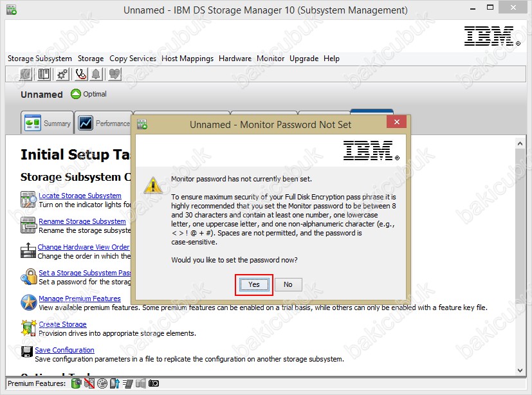Click the floppy disk Save Configuration icon
This screenshot has height=395, width=532.
27,352
